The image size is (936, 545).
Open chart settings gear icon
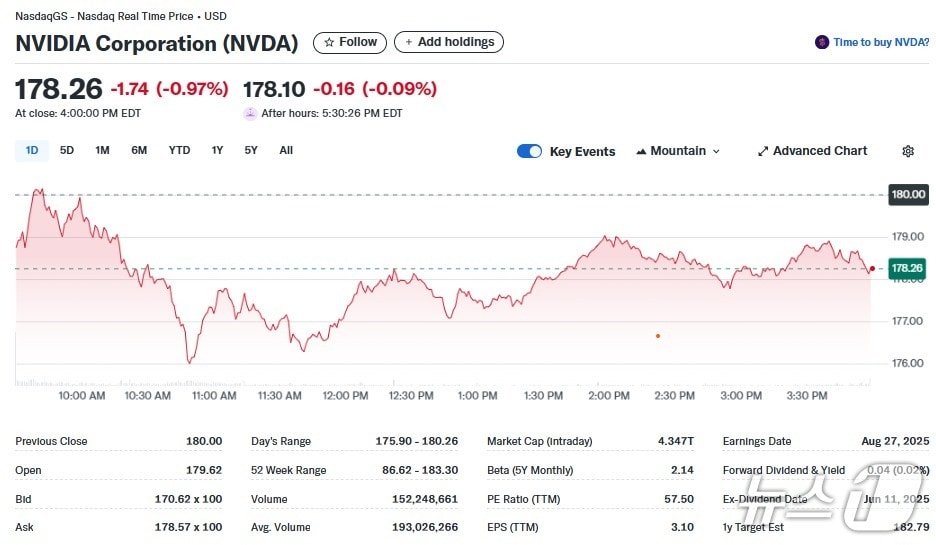click(x=908, y=151)
